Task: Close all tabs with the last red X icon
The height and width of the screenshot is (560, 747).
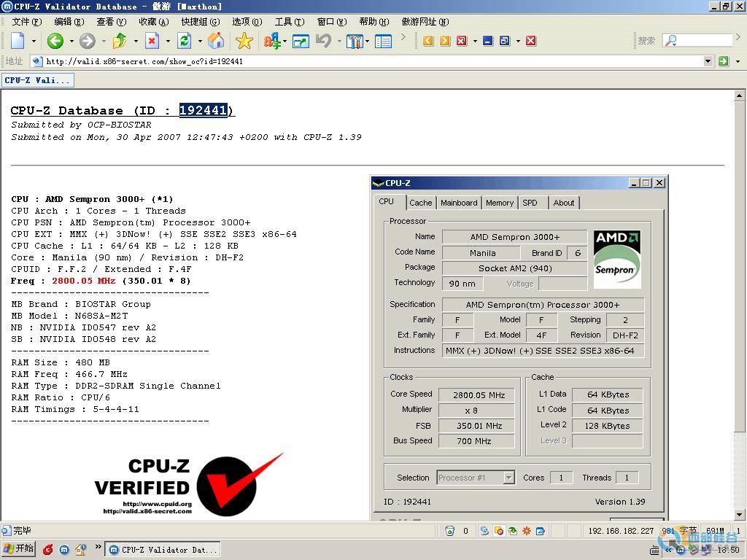Action: tap(531, 41)
